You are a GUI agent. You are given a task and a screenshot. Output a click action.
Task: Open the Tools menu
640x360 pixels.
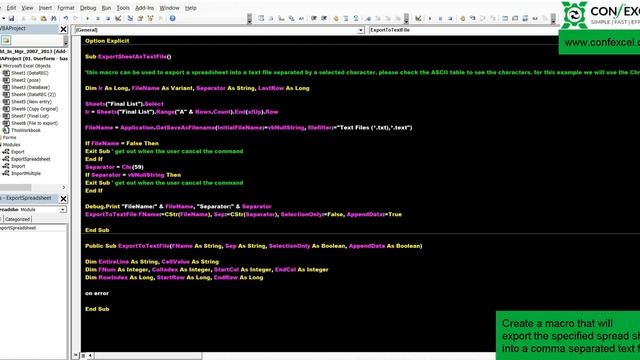coord(123,8)
